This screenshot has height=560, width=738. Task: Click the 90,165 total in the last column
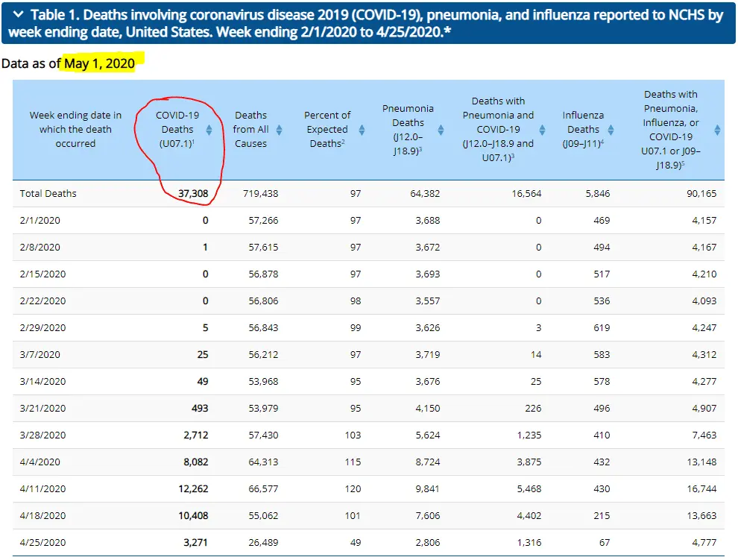[699, 194]
